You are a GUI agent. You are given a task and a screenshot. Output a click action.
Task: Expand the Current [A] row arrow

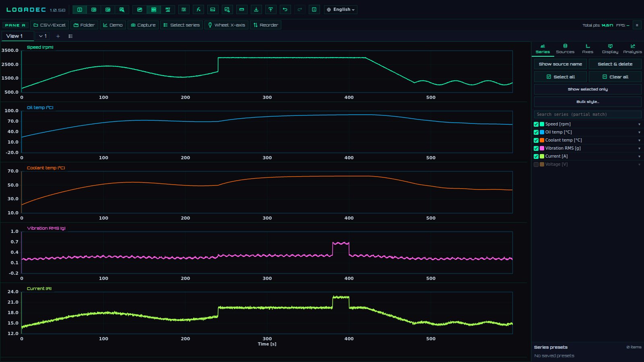639,156
